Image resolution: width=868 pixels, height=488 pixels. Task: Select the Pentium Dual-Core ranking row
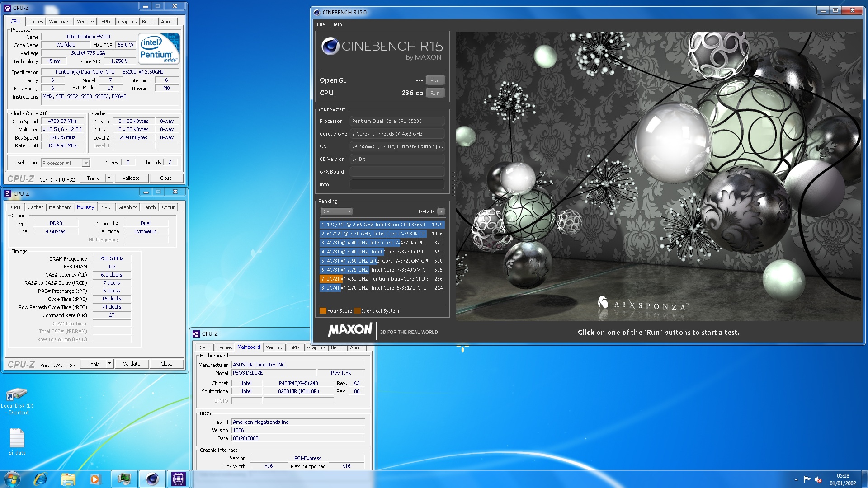coord(382,279)
